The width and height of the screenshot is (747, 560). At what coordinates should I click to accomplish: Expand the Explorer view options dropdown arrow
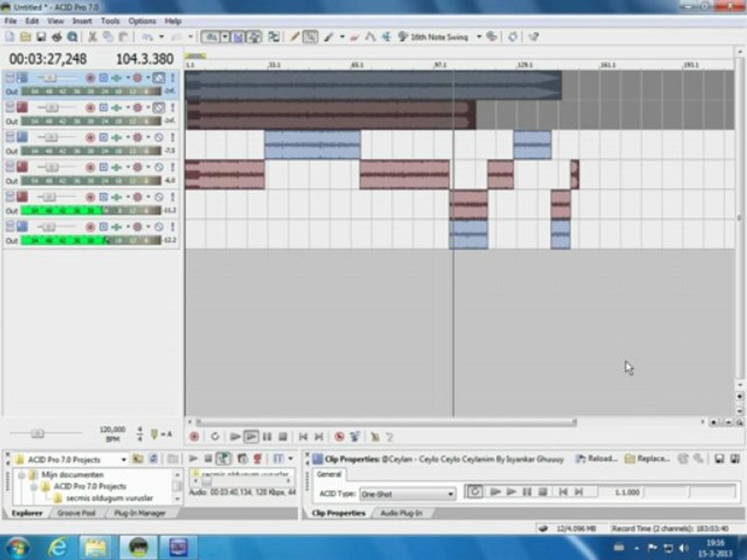[x=290, y=459]
